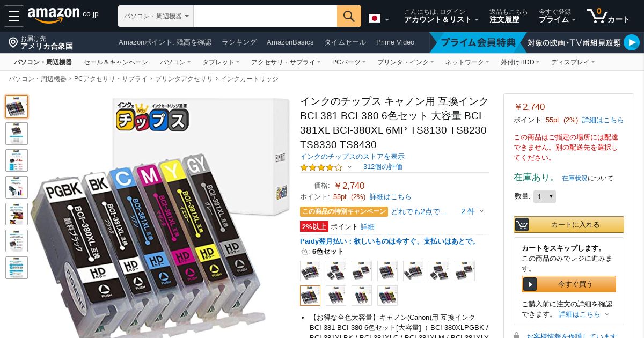Open 312個の評価 reviews link

click(x=383, y=167)
